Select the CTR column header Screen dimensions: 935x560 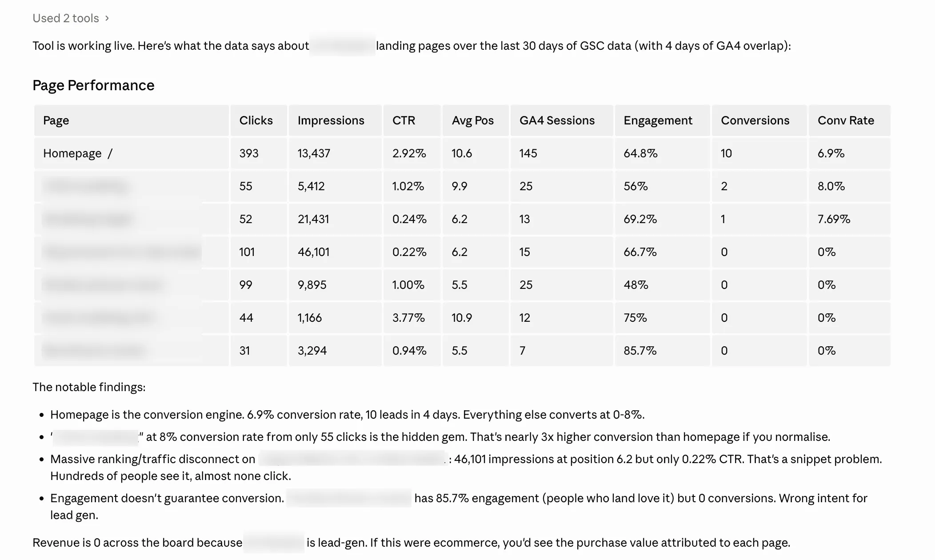(404, 120)
